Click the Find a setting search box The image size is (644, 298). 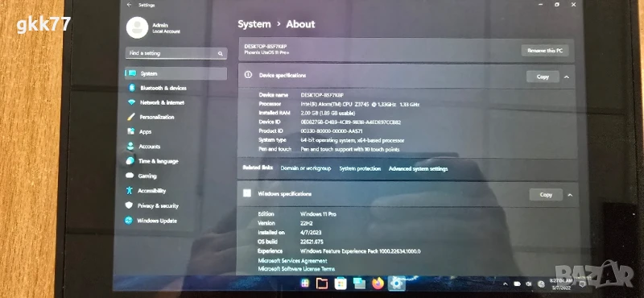(x=176, y=53)
